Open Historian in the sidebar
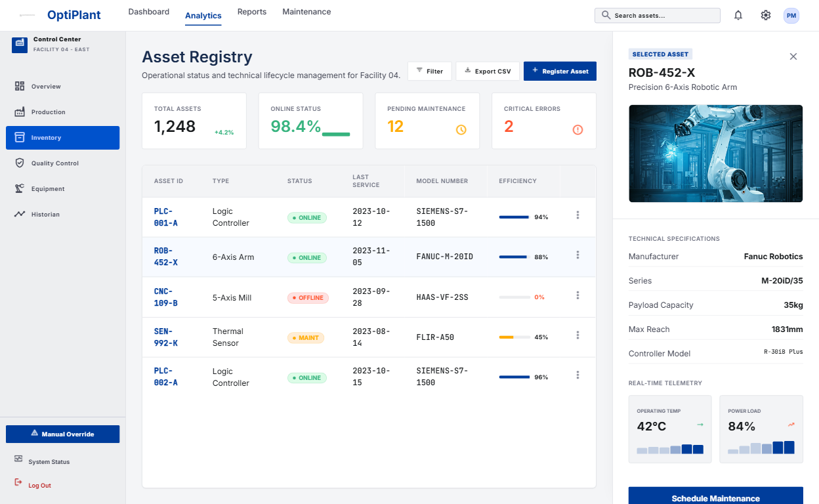The image size is (819, 504). (x=62, y=214)
